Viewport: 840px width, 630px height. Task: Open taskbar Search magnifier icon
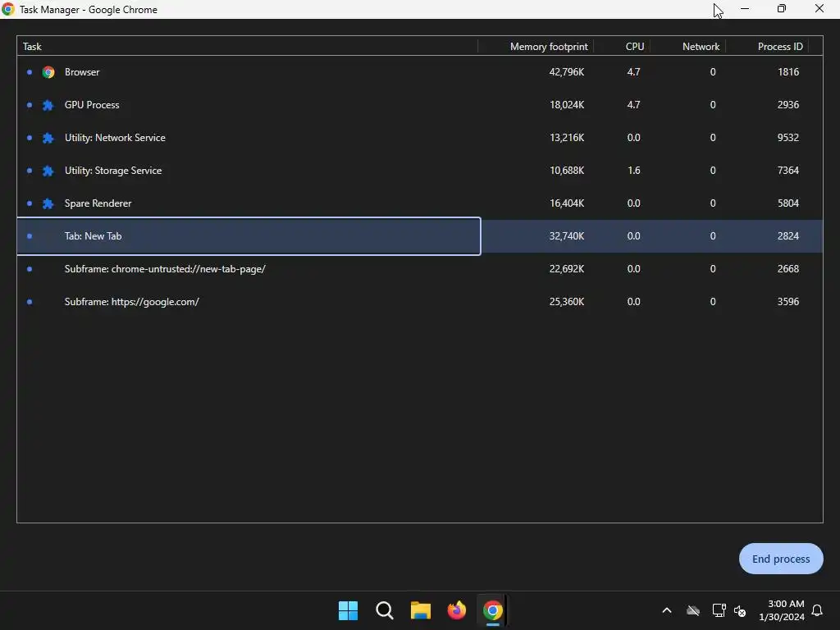pos(385,610)
